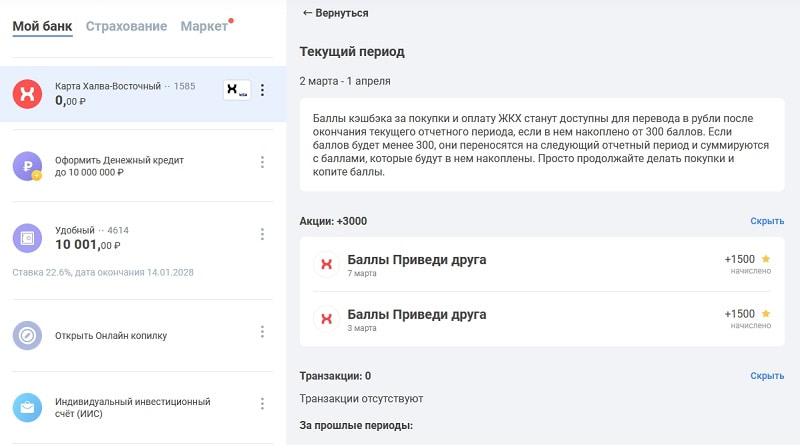Click the 10 001,00 ₽ balance

point(88,245)
